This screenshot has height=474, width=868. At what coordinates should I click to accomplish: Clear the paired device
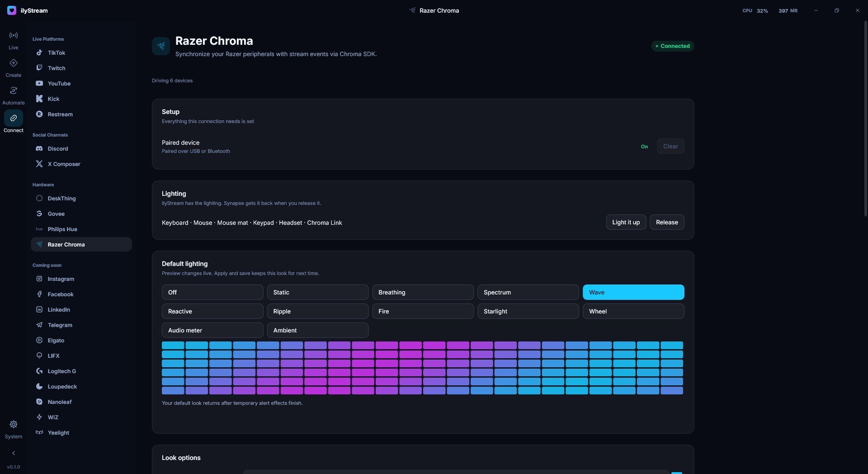(670, 146)
